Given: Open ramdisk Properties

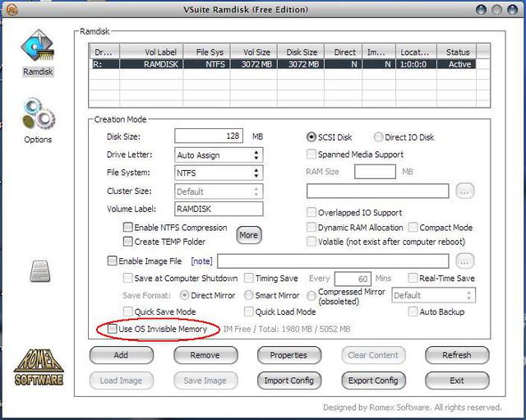Looking at the screenshot, I should click(x=288, y=355).
